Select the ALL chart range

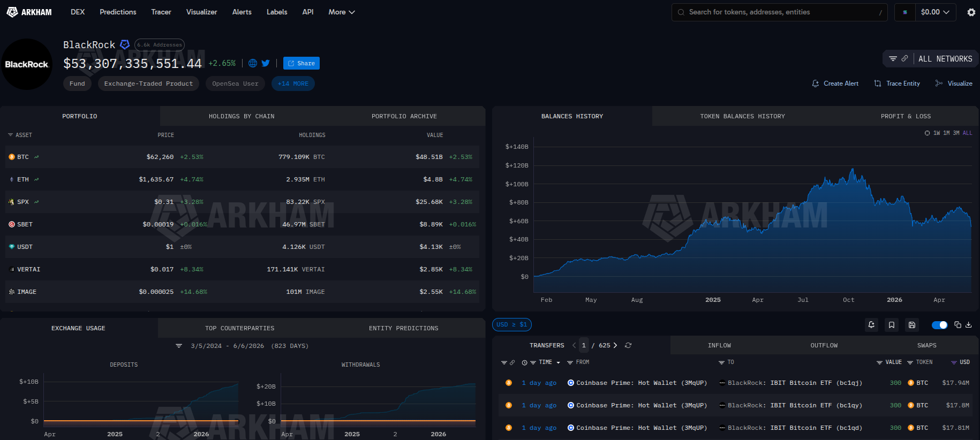(967, 133)
